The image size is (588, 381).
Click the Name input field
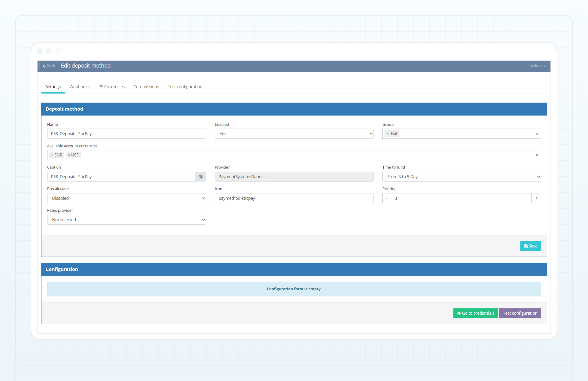pyautogui.click(x=127, y=134)
